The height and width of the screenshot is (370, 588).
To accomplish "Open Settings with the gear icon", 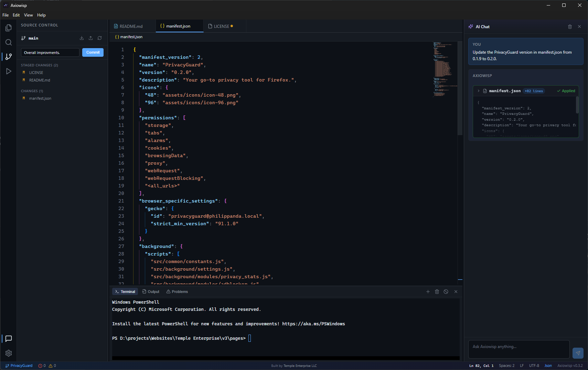I will [x=9, y=353].
